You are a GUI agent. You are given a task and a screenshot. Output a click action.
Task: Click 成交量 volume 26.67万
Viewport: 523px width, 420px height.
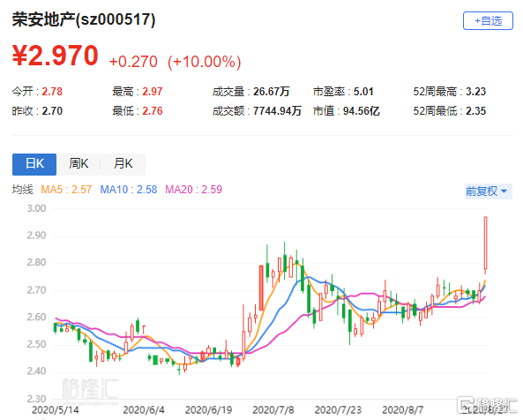click(x=272, y=92)
